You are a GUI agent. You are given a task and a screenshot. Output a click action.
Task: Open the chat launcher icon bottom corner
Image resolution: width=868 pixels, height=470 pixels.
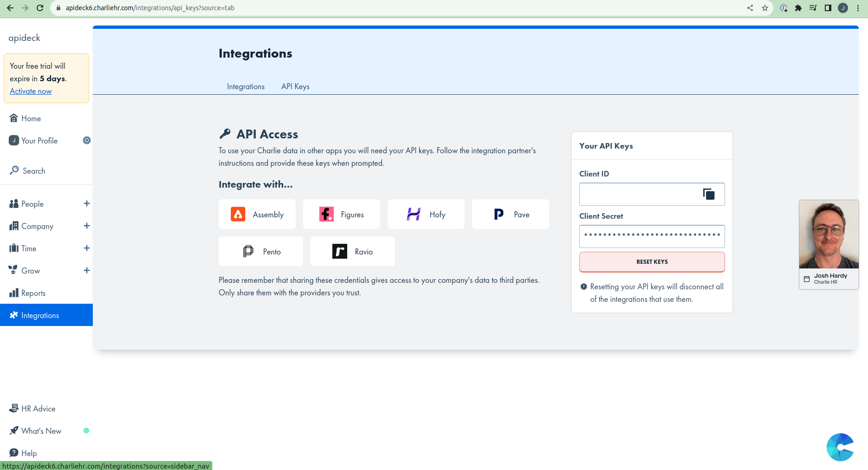(840, 447)
